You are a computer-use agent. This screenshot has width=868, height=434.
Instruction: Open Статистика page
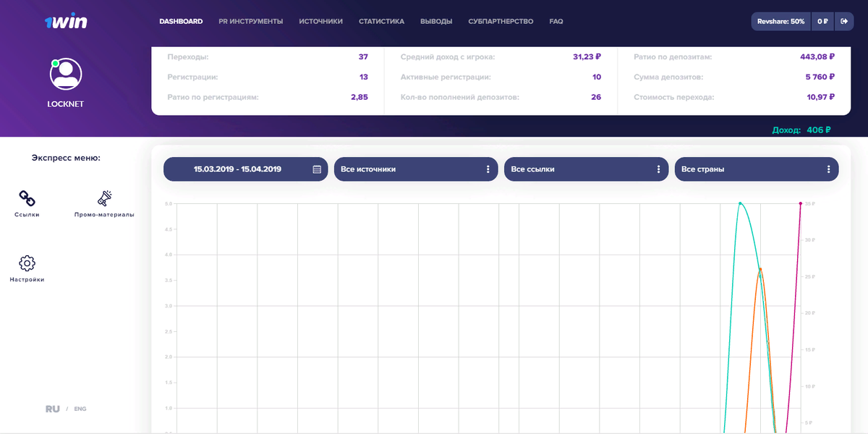click(381, 22)
